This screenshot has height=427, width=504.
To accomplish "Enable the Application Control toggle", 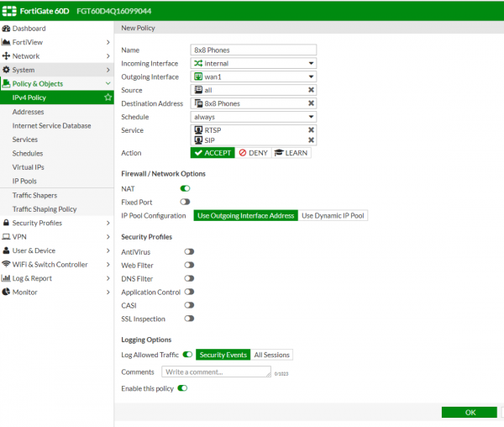I will tap(189, 292).
